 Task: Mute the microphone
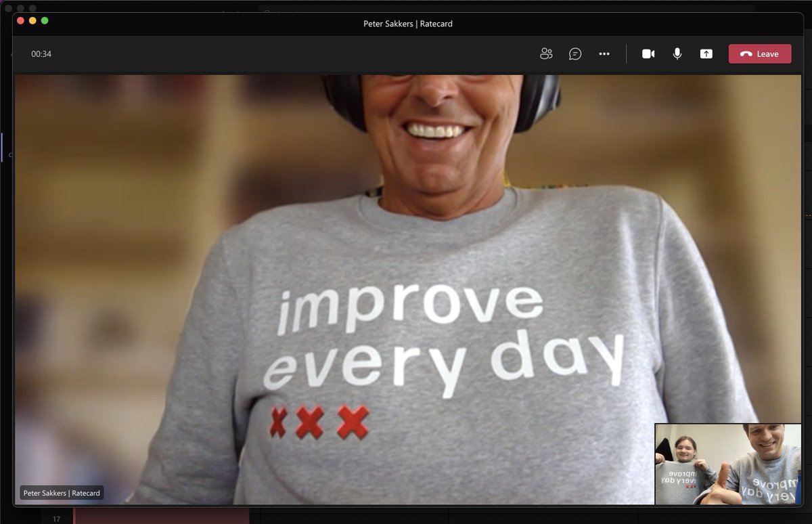click(677, 54)
